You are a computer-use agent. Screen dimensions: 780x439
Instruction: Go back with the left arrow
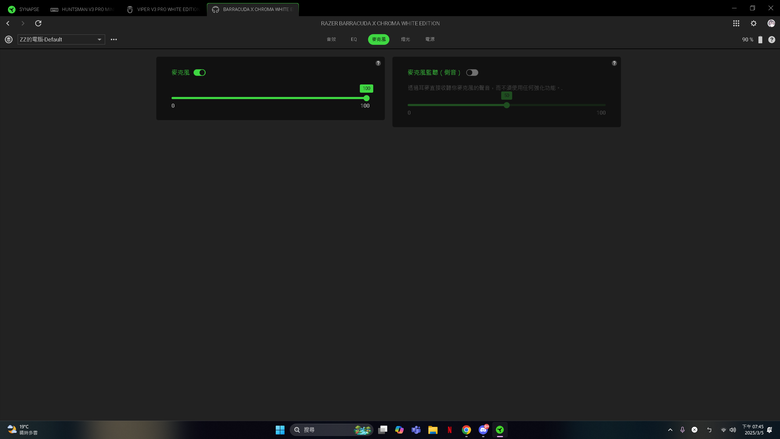point(8,23)
